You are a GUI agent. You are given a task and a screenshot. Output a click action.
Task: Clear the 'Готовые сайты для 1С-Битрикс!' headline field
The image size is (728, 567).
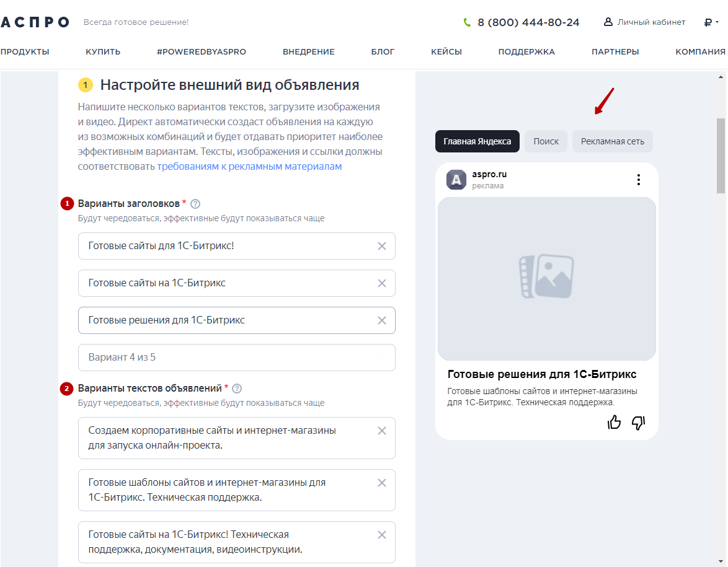[382, 246]
